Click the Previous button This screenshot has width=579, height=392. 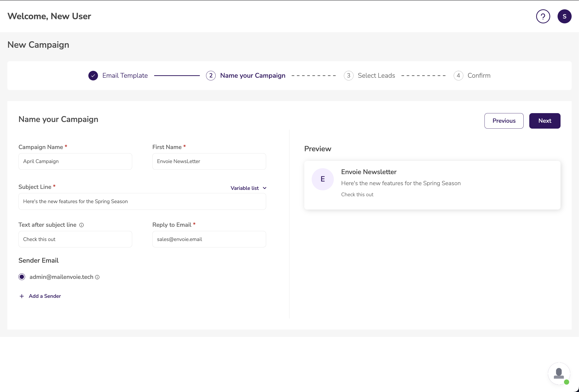504,121
